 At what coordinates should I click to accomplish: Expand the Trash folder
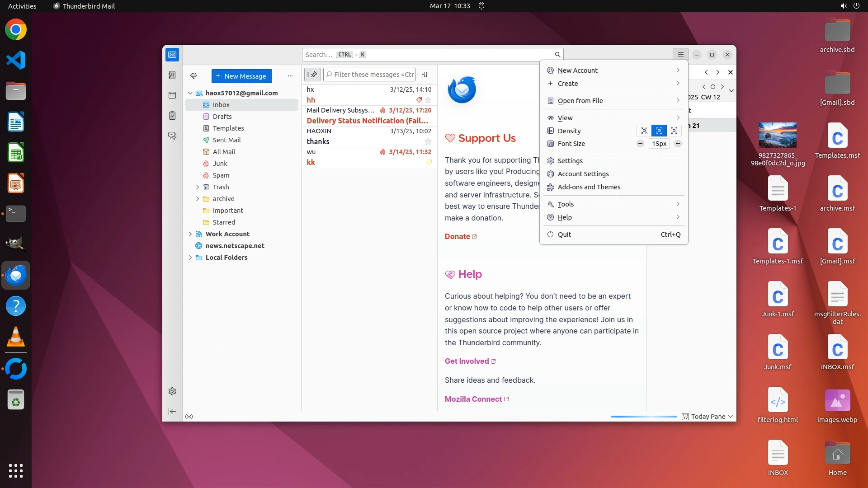pos(198,187)
